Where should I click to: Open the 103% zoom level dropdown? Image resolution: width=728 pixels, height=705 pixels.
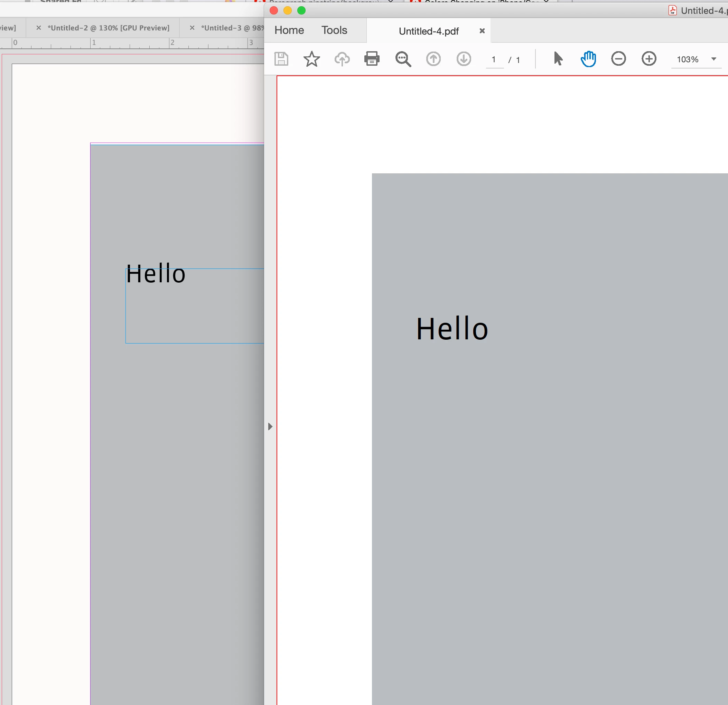coord(713,59)
